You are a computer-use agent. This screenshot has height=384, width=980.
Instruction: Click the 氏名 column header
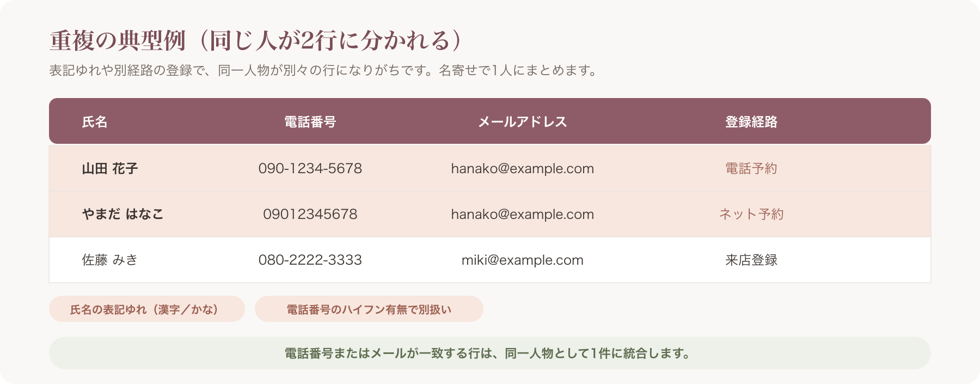click(x=95, y=122)
